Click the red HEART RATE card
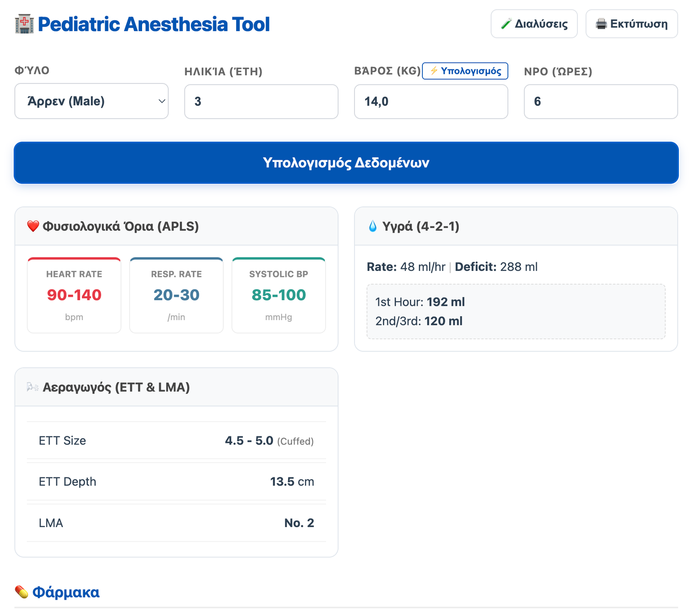The image size is (691, 616). click(74, 295)
